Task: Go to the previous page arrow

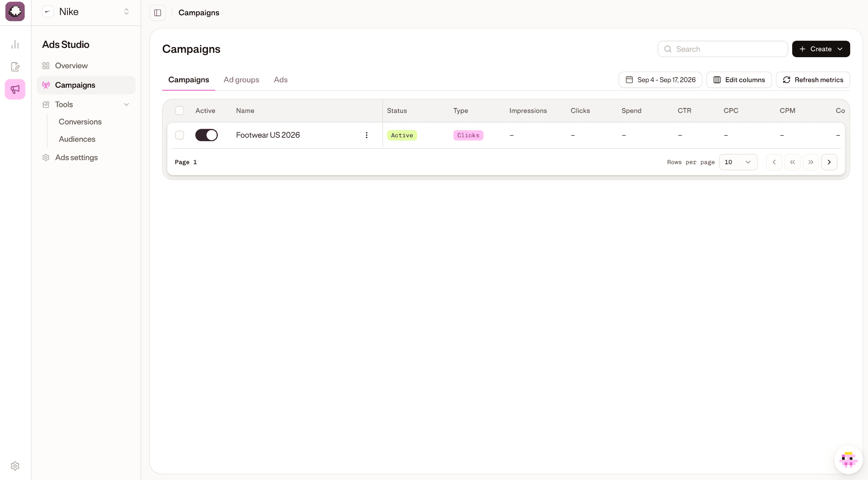Action: point(774,162)
